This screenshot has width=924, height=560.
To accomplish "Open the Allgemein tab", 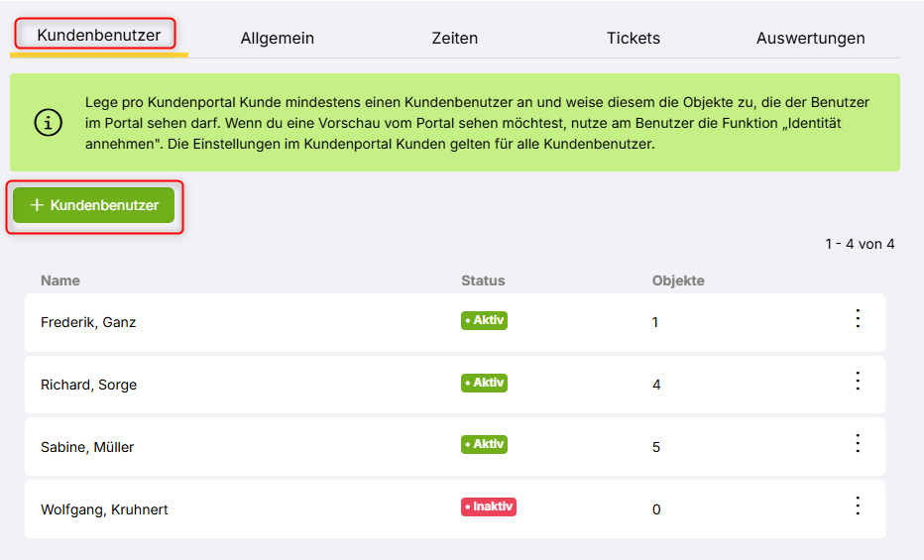I will coord(278,39).
